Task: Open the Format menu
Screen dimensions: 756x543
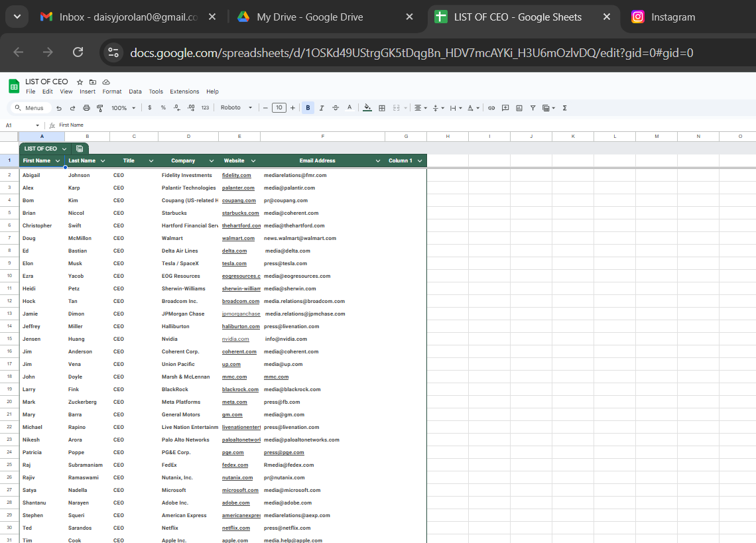Action: 112,91
